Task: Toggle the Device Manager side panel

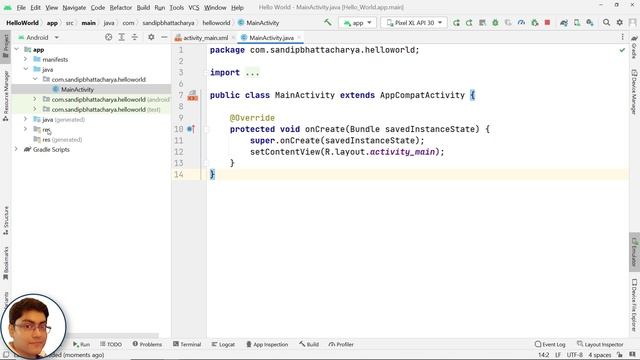Action: pos(634,91)
